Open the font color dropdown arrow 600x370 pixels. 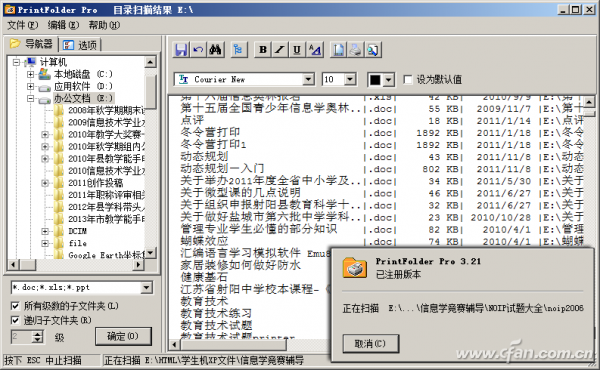(x=389, y=80)
